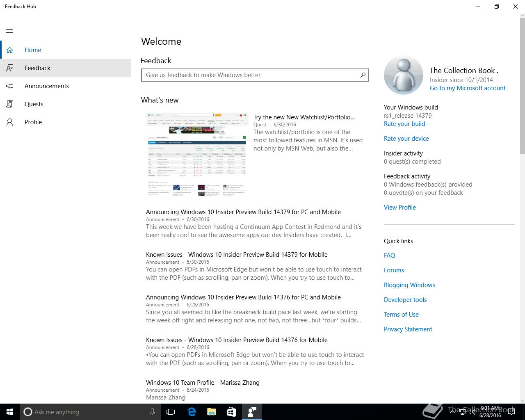This screenshot has height=420, width=525.
Task: Open the Store from taskbar
Action: (x=232, y=412)
